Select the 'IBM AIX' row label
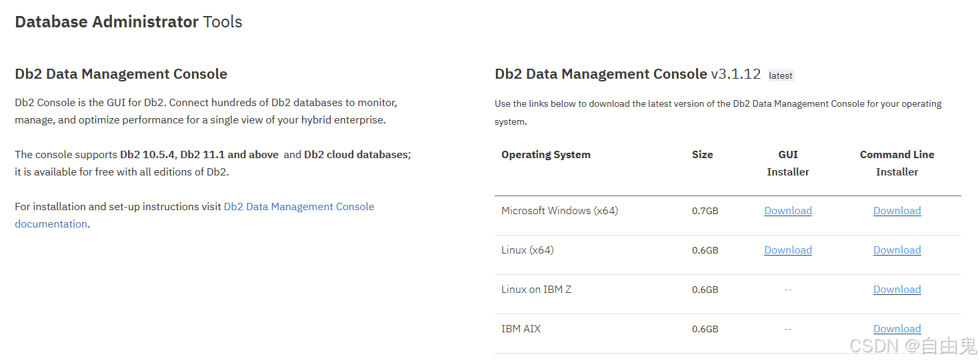 pyautogui.click(x=521, y=329)
